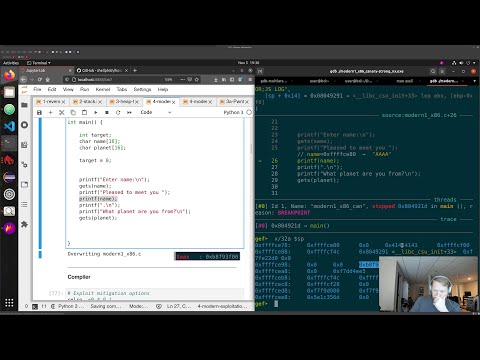Search in the terminal window
This screenshot has width=480, height=360.
click(x=433, y=71)
